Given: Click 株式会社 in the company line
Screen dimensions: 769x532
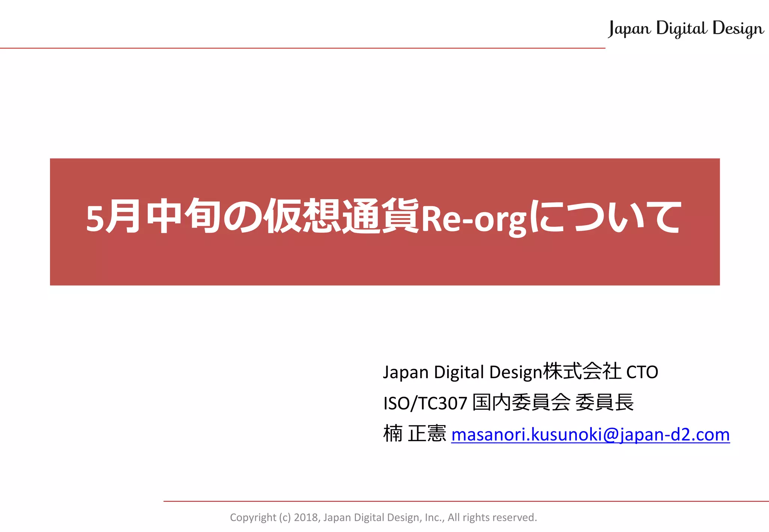Looking at the screenshot, I should (x=582, y=371).
